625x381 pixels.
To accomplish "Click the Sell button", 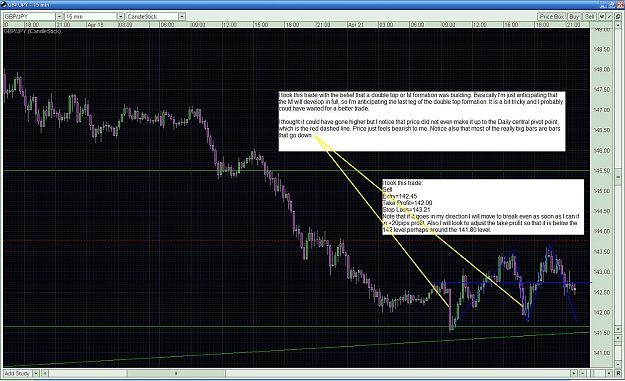I will pyautogui.click(x=590, y=17).
